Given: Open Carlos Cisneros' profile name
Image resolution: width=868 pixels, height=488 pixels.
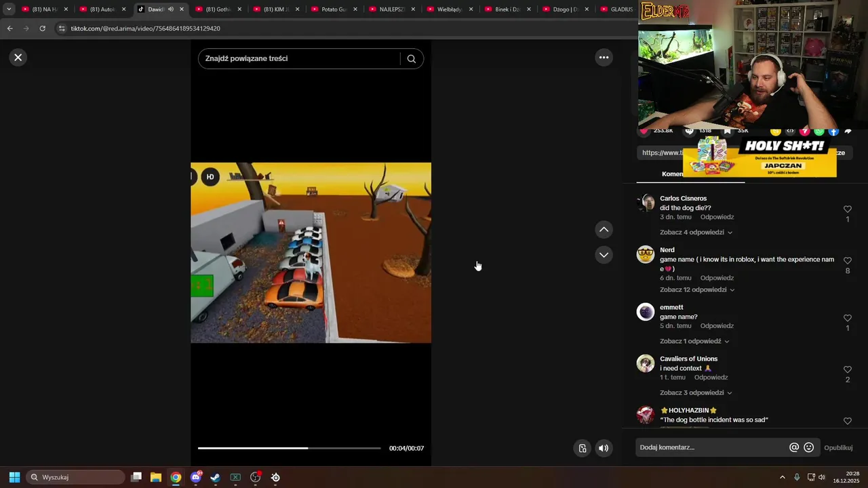Looking at the screenshot, I should 684,199.
